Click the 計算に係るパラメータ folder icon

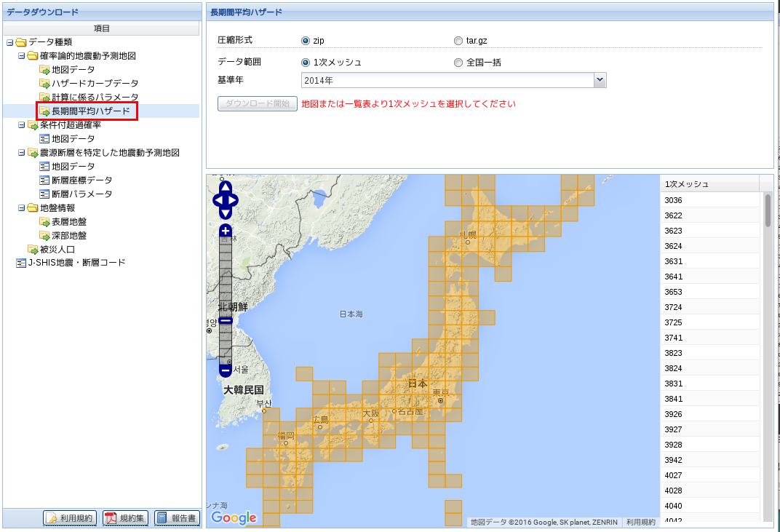44,97
